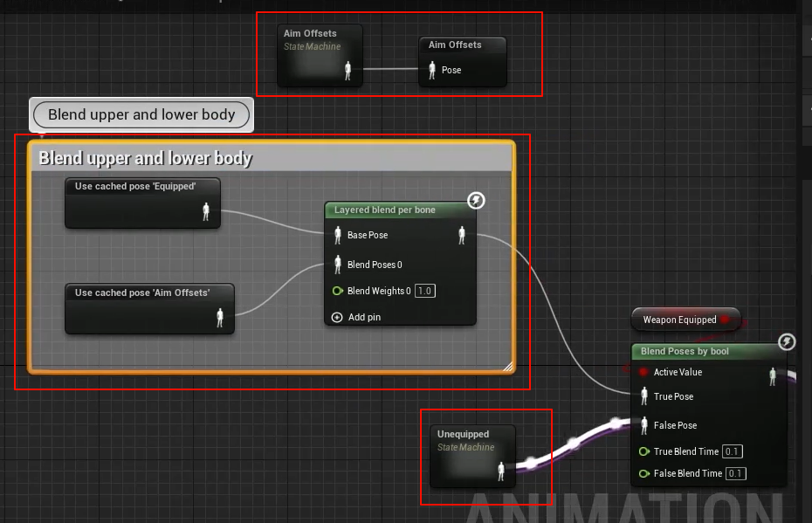This screenshot has height=523, width=812.
Task: Click the Pose input pin on Aim Offsets
Action: pos(432,70)
